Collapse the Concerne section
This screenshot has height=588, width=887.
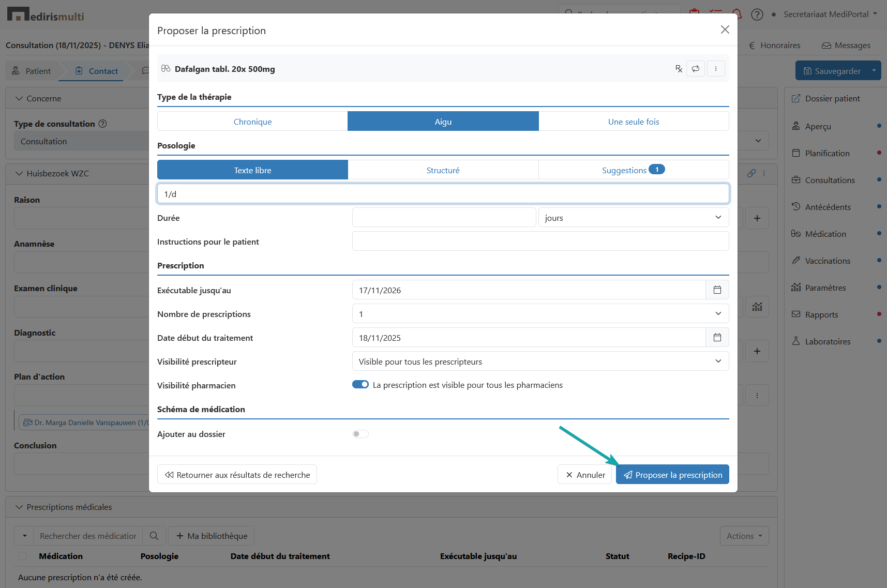pyautogui.click(x=19, y=98)
